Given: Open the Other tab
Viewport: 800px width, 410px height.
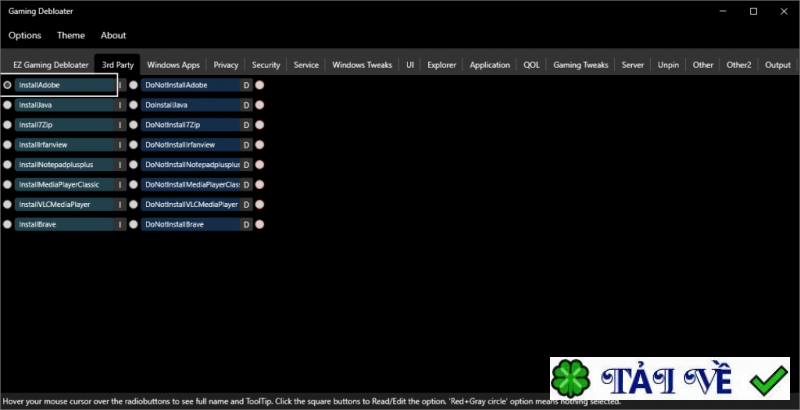Looking at the screenshot, I should (x=703, y=65).
